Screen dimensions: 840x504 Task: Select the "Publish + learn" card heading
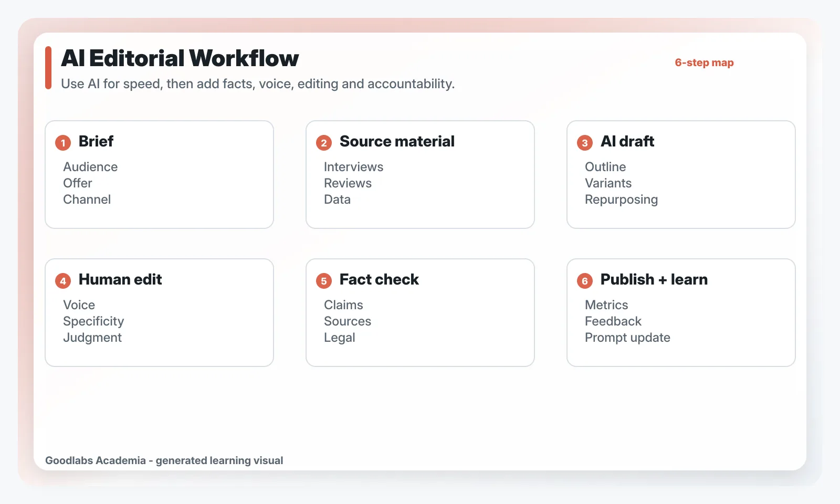(x=654, y=279)
